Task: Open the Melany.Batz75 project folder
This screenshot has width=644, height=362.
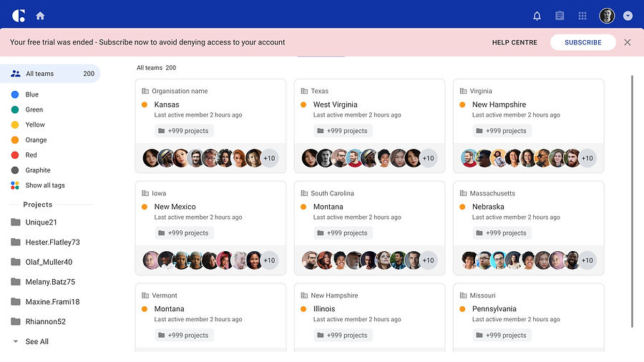Action: (x=50, y=282)
